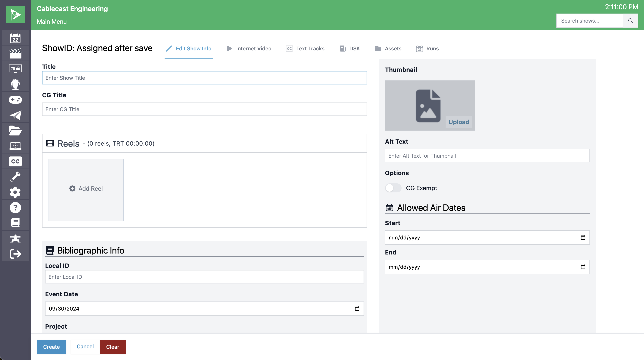Click the clapperboard shows icon
644x360 pixels.
point(15,53)
